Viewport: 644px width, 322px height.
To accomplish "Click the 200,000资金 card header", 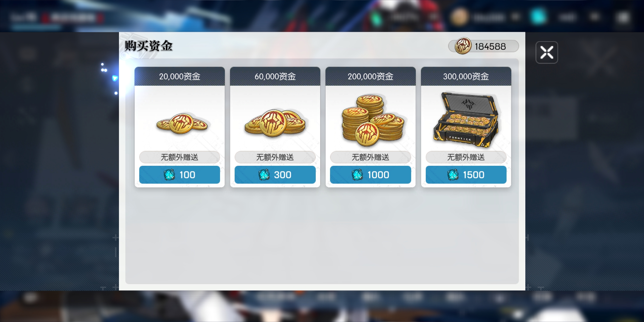I will click(370, 76).
